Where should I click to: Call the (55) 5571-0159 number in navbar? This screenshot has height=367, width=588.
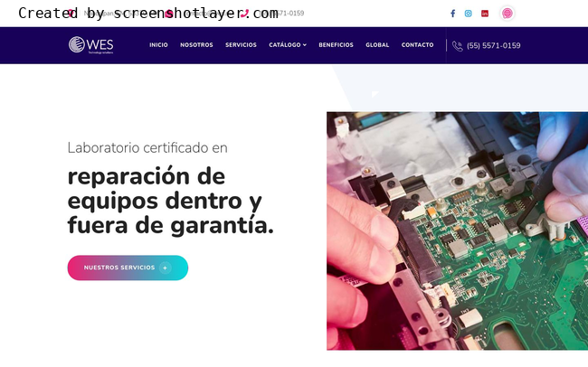click(494, 46)
